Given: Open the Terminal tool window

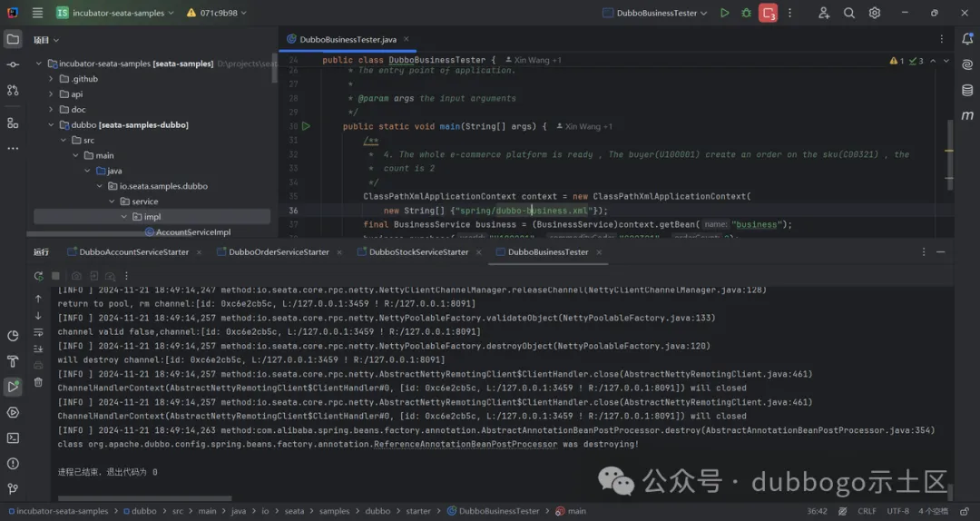Looking at the screenshot, I should point(13,437).
